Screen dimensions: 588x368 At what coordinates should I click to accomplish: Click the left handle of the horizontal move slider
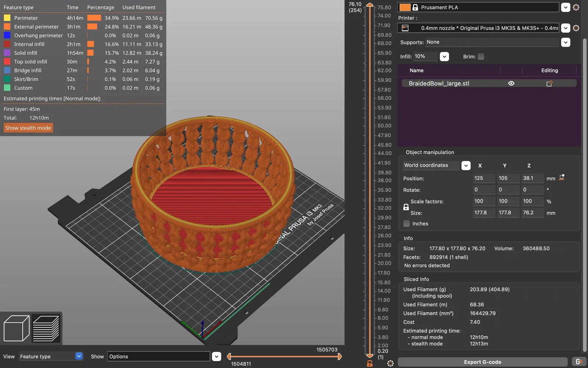tap(229, 356)
